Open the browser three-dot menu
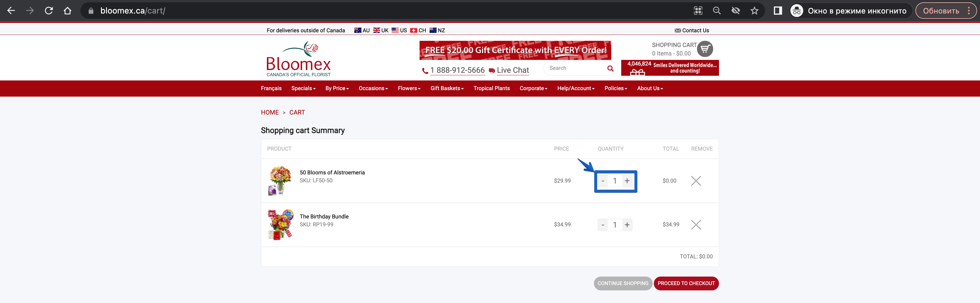980x303 pixels. click(x=969, y=11)
